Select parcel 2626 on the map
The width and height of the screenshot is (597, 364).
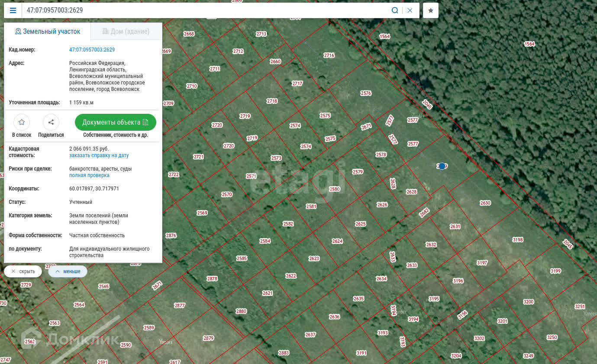(x=382, y=205)
